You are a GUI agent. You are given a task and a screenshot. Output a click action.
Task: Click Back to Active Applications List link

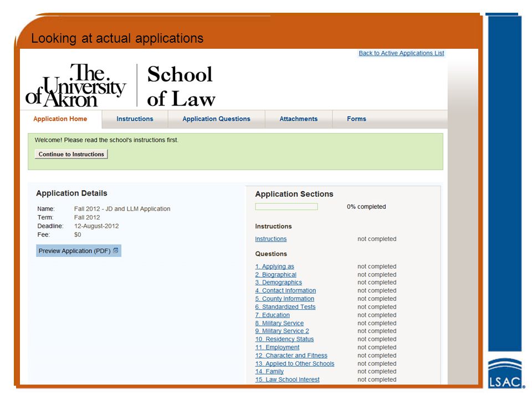401,53
